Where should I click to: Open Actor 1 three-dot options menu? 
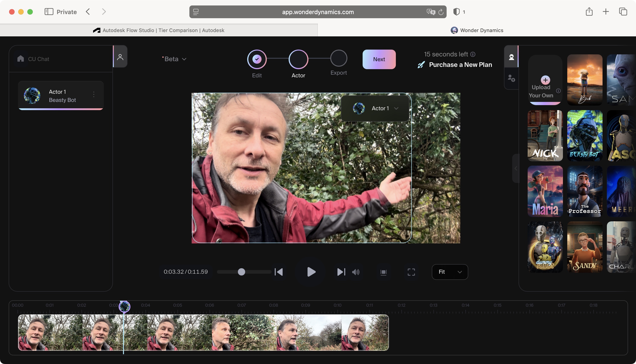[94, 94]
